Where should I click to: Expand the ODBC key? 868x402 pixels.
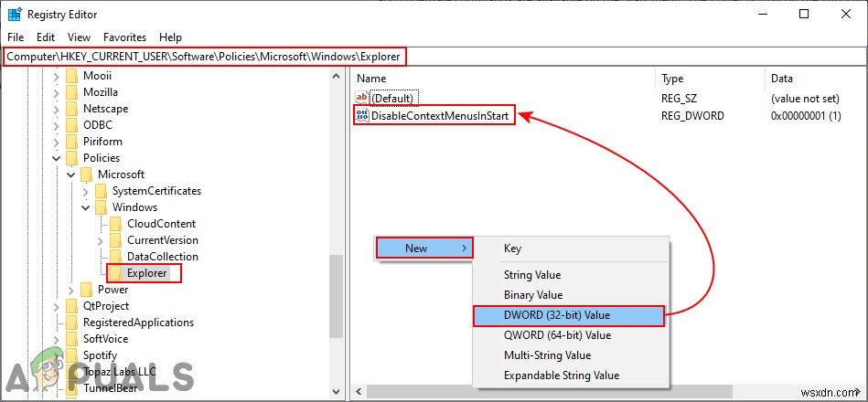tap(57, 125)
